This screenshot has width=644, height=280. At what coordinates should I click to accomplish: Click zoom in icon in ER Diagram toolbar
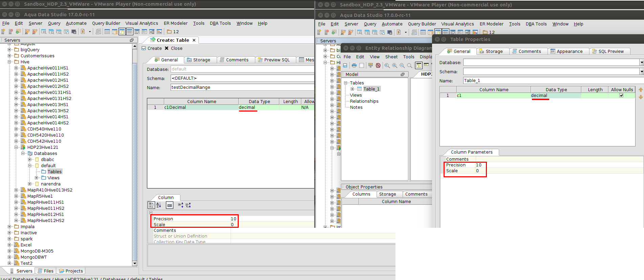pyautogui.click(x=395, y=65)
